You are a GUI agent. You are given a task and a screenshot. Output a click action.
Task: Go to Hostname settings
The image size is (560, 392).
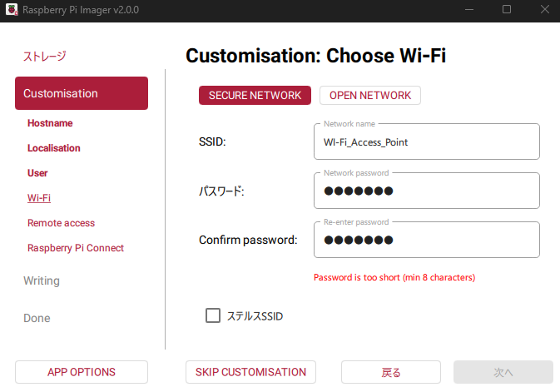[x=50, y=123]
